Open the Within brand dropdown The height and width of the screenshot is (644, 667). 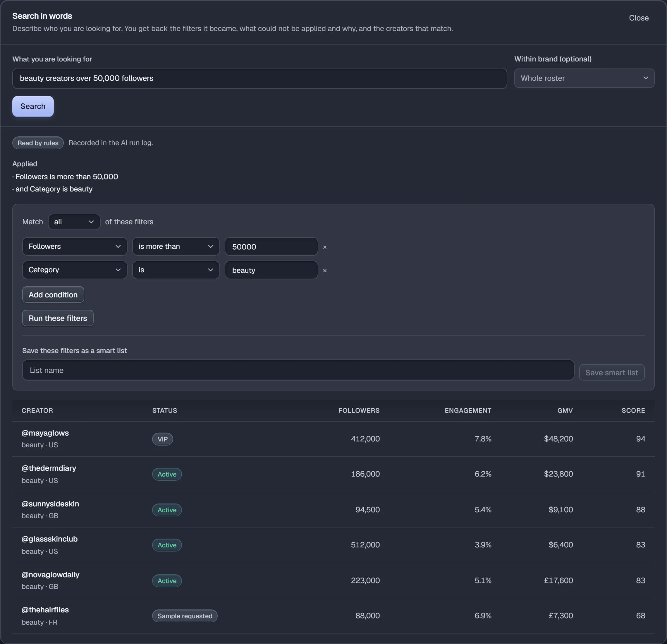coord(584,78)
